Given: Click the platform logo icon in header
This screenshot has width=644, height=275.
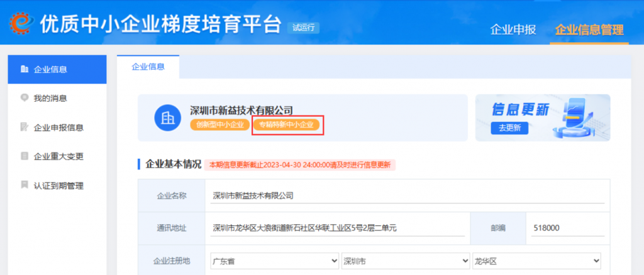Looking at the screenshot, I should click(x=22, y=24).
